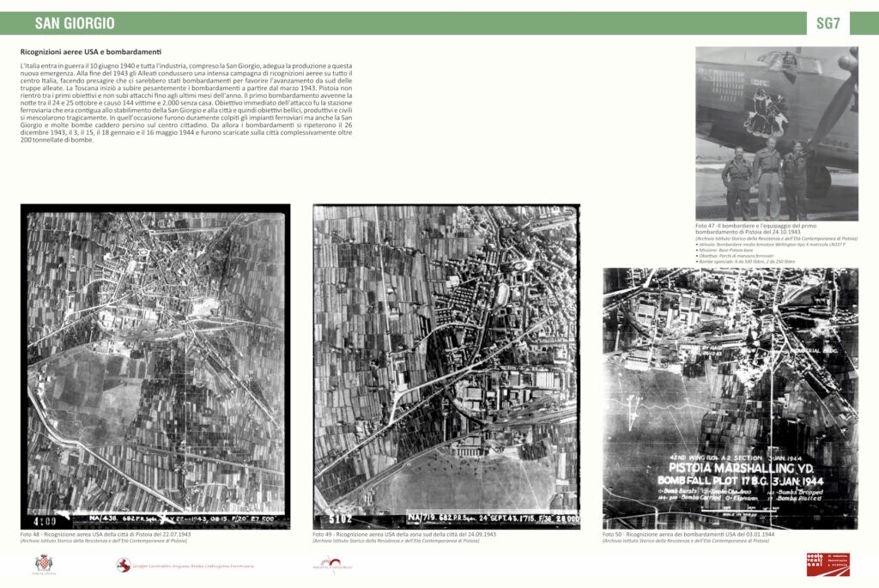Click the archive credit line under Foto 50
The image size is (879, 588).
[x=686, y=541]
